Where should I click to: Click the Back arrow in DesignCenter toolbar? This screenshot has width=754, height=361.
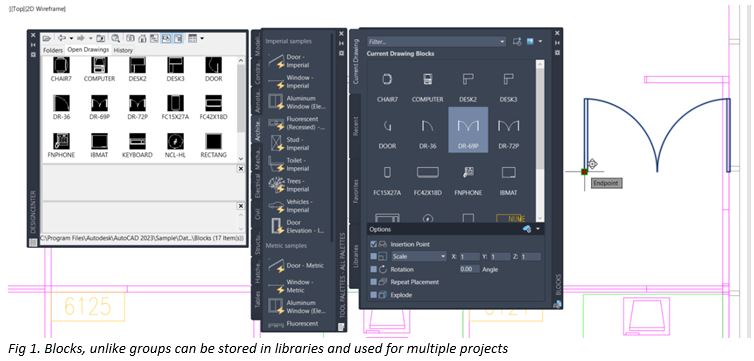(x=62, y=38)
